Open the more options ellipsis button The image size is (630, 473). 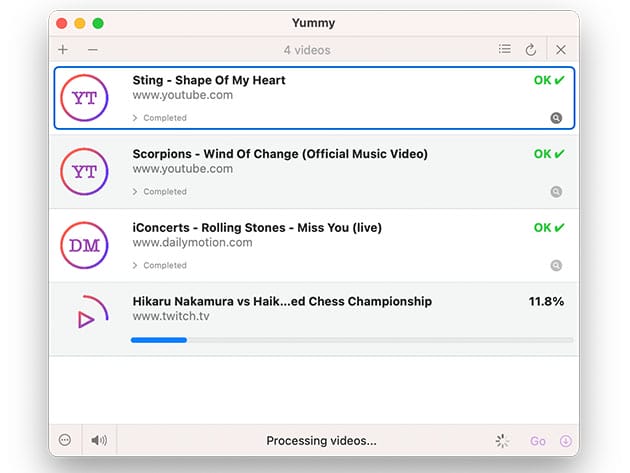(x=65, y=440)
